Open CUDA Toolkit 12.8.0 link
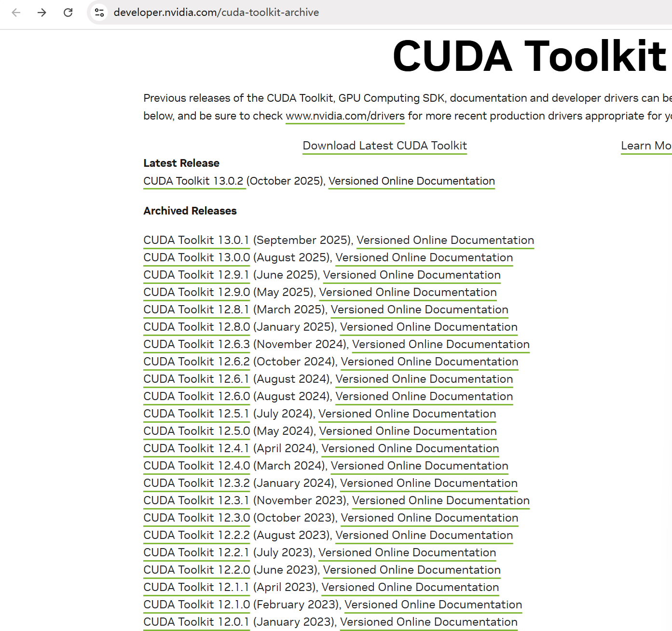Image resolution: width=672 pixels, height=631 pixels. coord(196,327)
